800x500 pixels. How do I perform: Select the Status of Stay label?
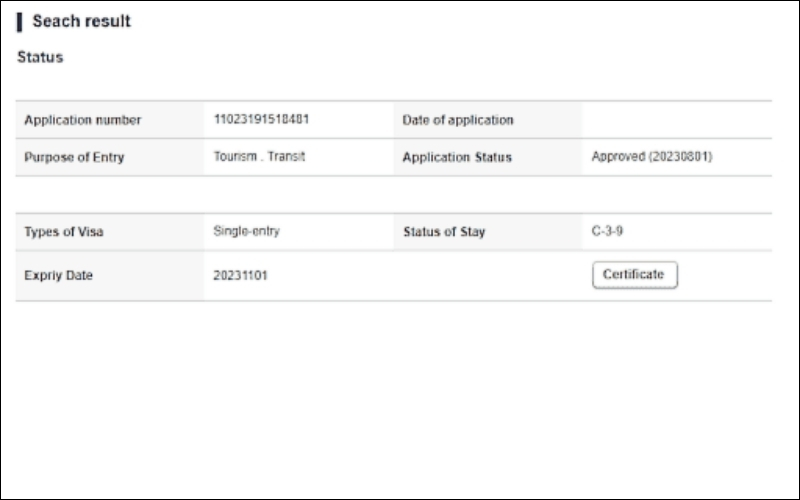pyautogui.click(x=444, y=232)
